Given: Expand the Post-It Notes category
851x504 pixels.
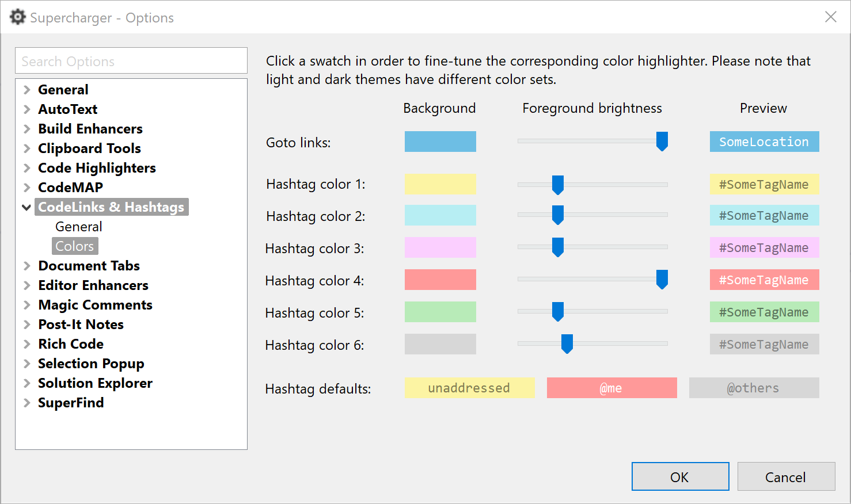Looking at the screenshot, I should coord(26,324).
